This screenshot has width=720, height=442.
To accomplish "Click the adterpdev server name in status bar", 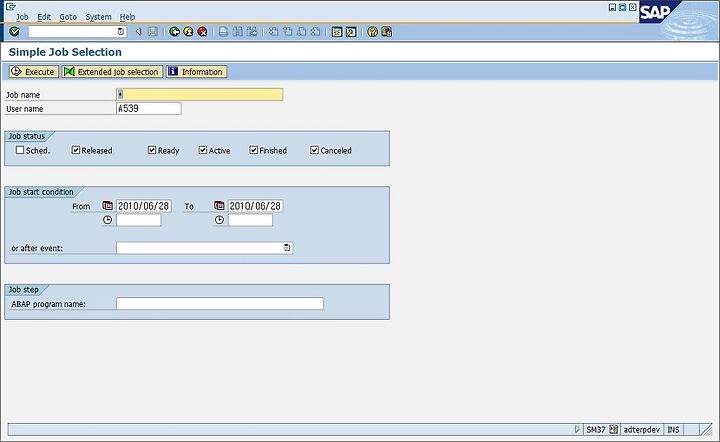I will point(641,430).
